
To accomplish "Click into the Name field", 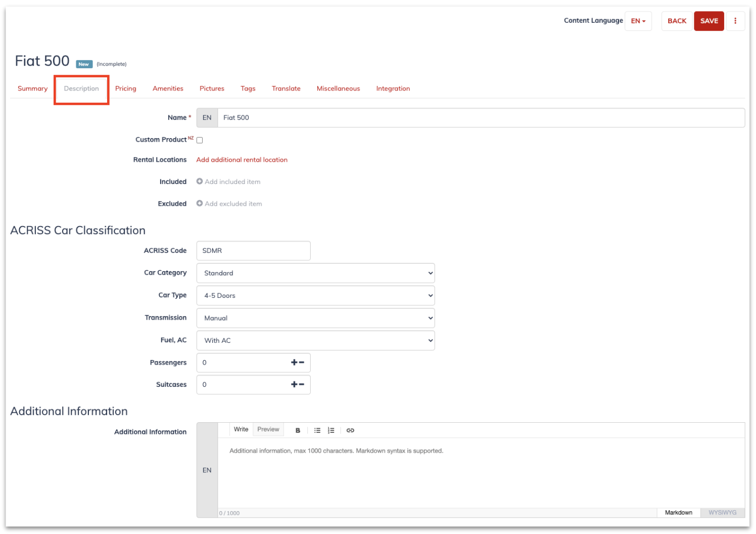I will click(x=481, y=118).
